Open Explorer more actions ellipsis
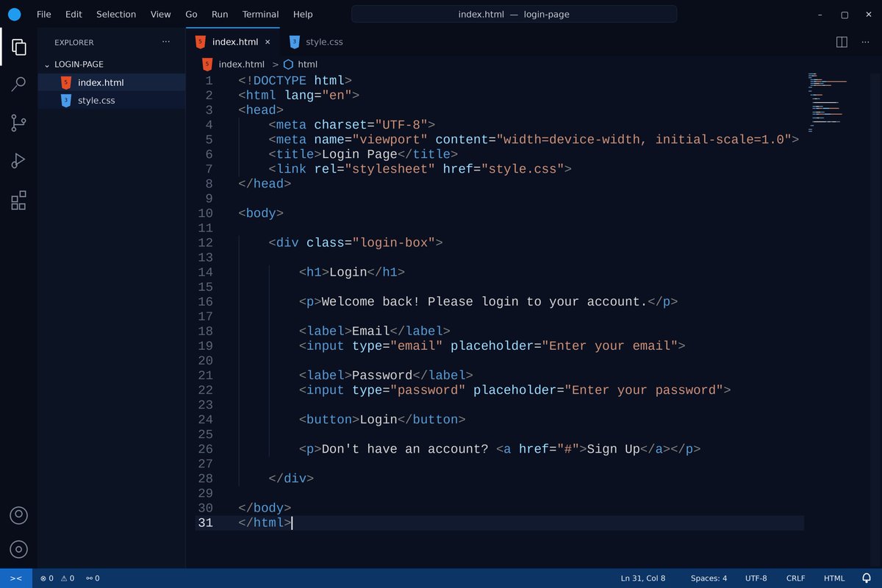Screen dimensions: 882x588 pyautogui.click(x=166, y=42)
